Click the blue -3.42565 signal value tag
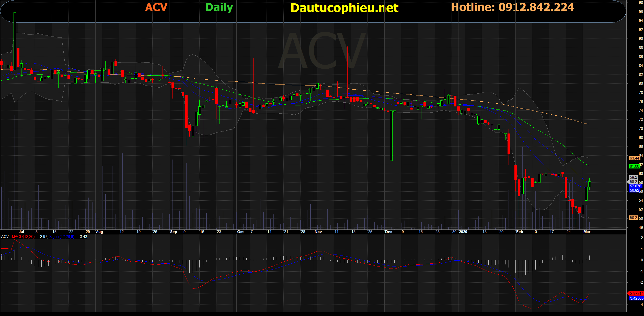This screenshot has width=644, height=316. [x=636, y=298]
